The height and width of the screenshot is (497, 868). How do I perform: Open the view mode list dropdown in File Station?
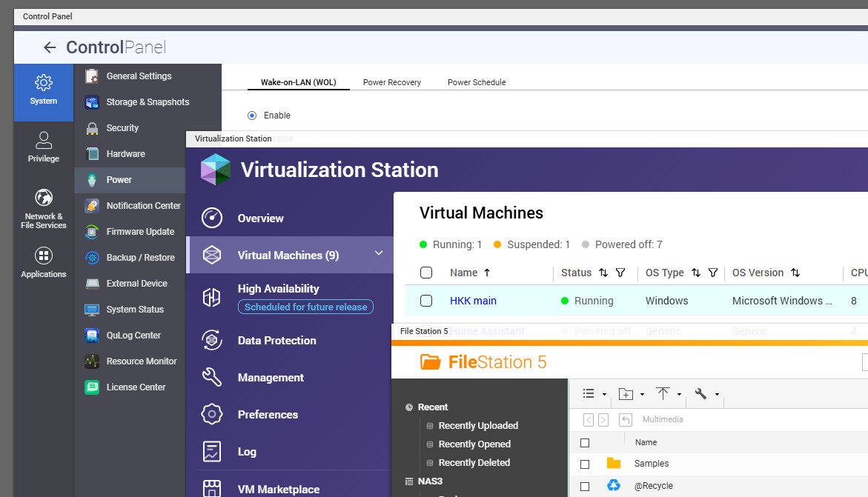click(x=589, y=394)
